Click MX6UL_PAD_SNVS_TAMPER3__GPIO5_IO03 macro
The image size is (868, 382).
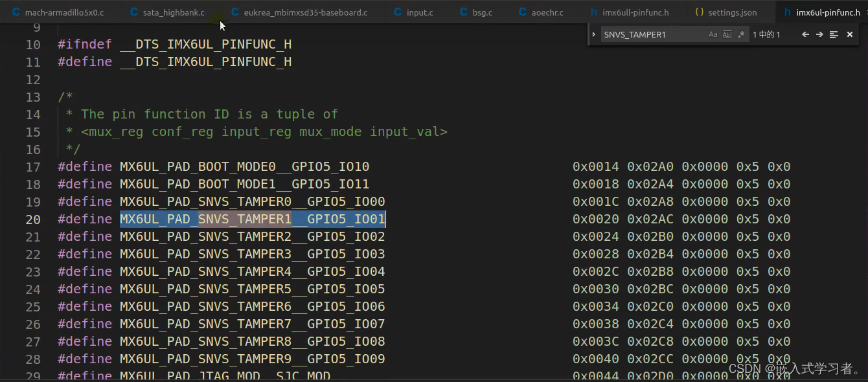[253, 254]
